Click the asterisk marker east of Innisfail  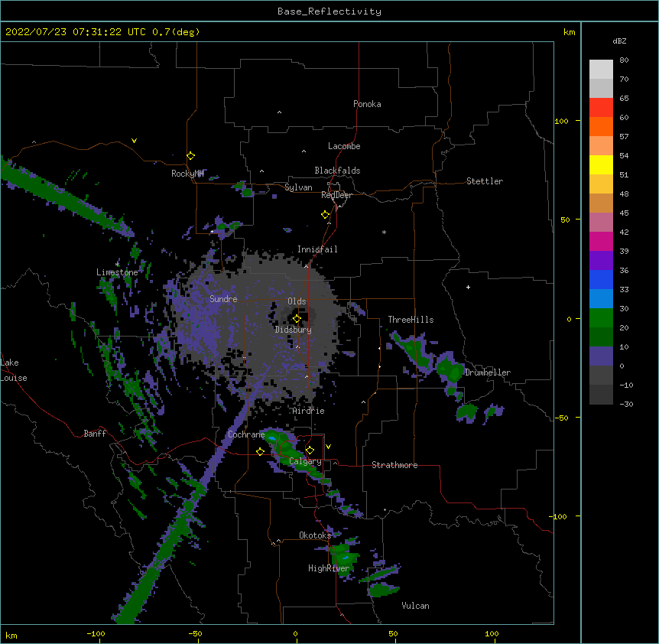[384, 232]
